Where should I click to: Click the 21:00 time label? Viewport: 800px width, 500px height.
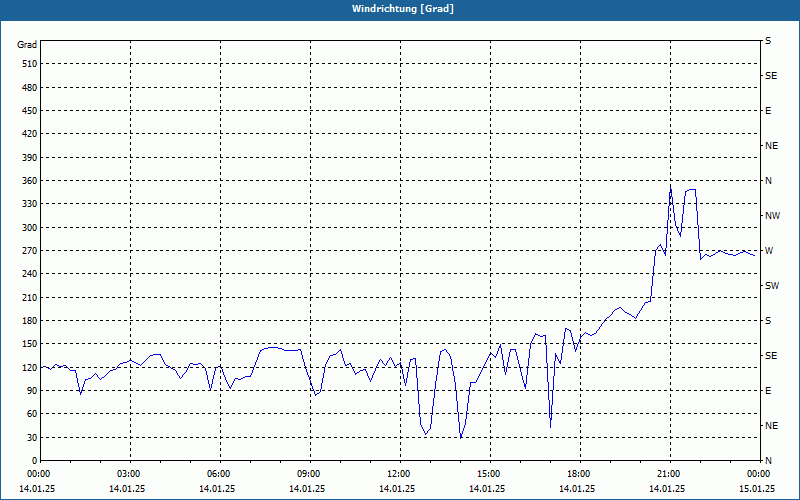click(667, 473)
